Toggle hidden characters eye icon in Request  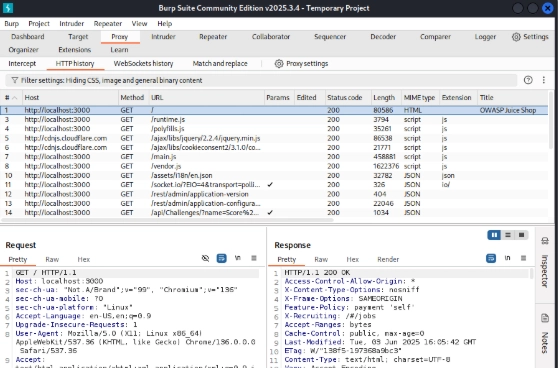pyautogui.click(x=205, y=258)
